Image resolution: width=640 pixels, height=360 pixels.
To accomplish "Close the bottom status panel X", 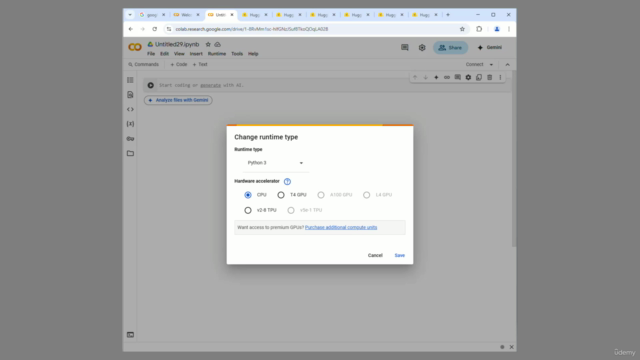I will 511,347.
